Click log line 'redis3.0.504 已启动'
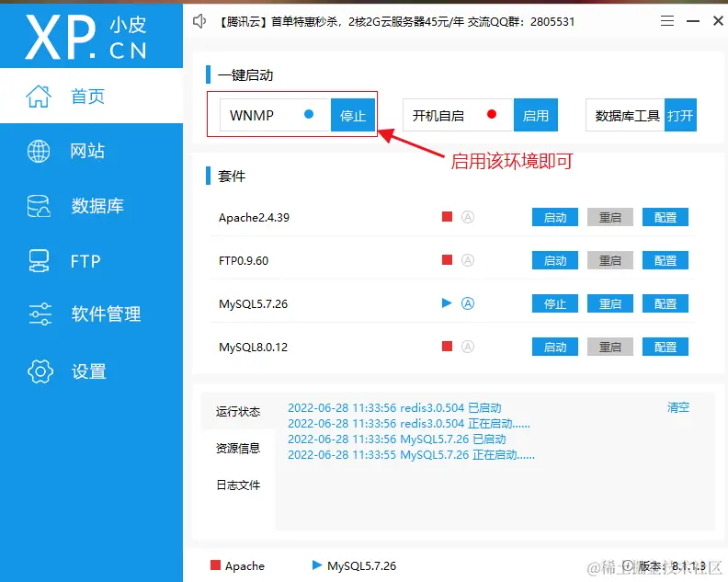This screenshot has width=728, height=582. pyautogui.click(x=394, y=408)
